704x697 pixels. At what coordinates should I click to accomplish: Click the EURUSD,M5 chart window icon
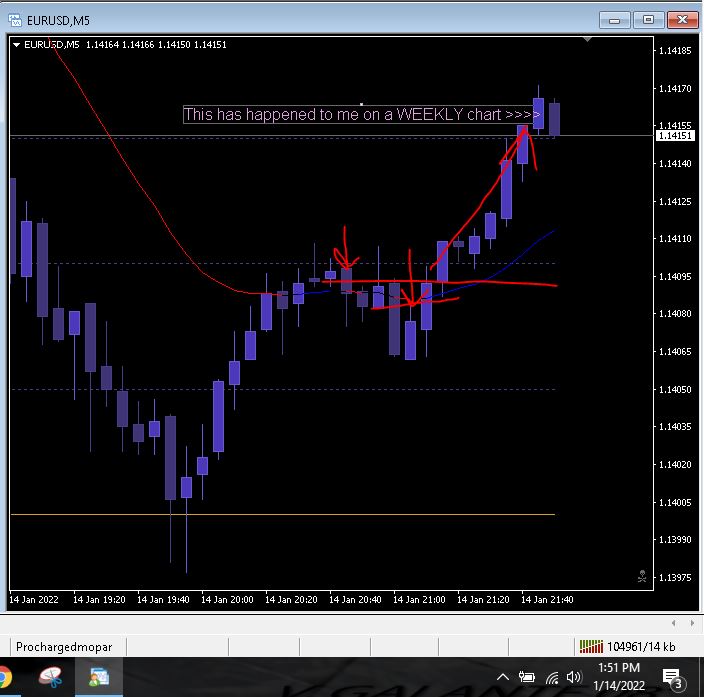[15, 20]
